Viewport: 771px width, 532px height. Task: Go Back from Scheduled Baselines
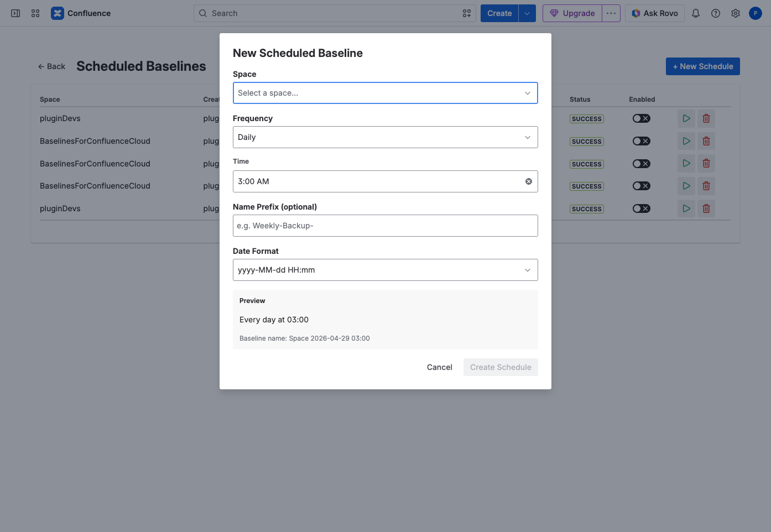pyautogui.click(x=51, y=66)
